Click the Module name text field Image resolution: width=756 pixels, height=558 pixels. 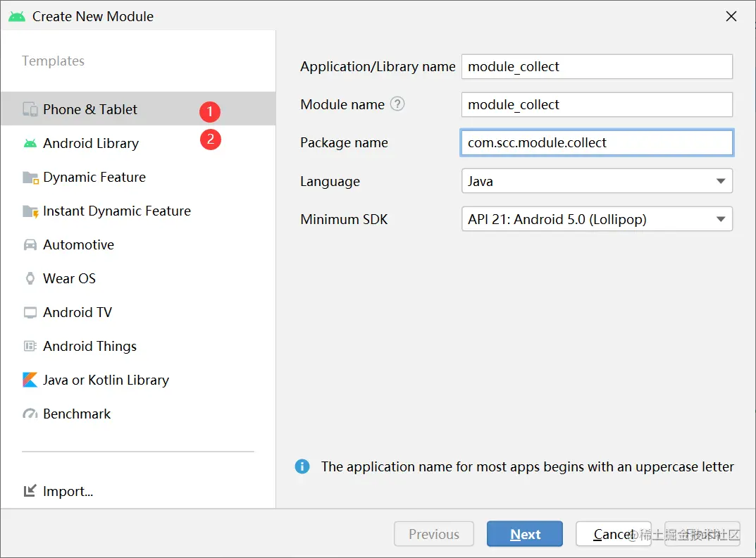[x=597, y=105]
